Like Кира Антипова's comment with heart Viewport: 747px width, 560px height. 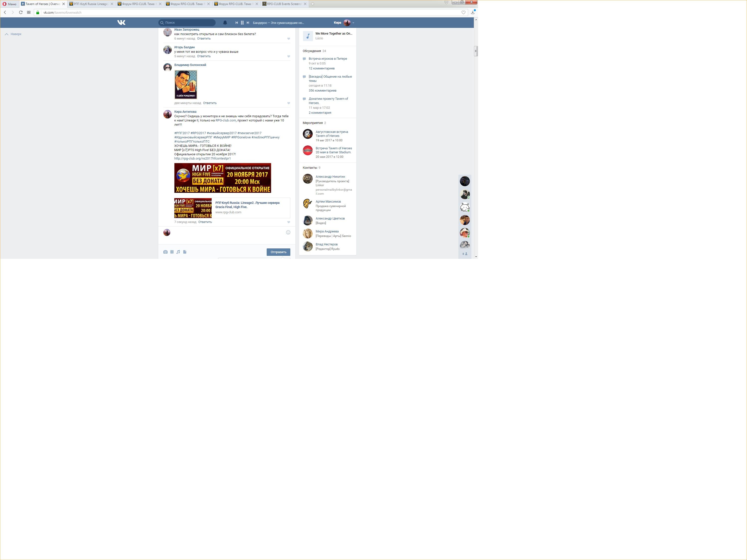click(288, 222)
